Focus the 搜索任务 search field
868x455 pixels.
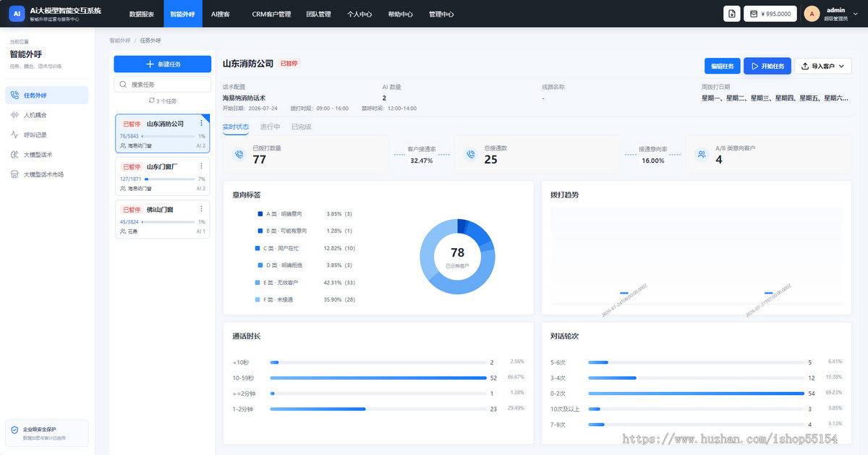[x=163, y=85]
